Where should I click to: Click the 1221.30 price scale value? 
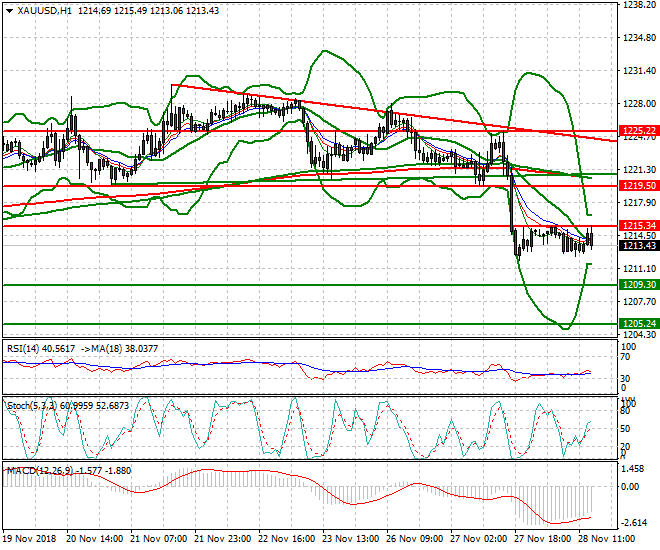pos(639,170)
